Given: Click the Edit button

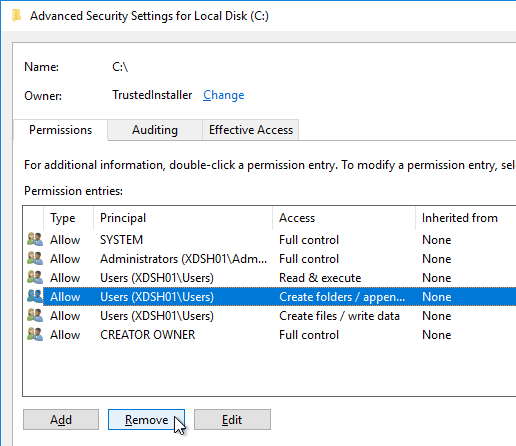Looking at the screenshot, I should 232,420.
